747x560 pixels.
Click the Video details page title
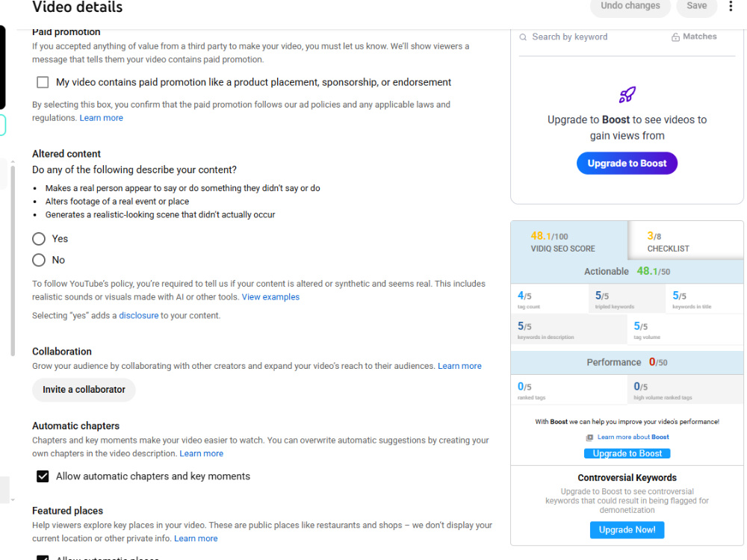click(77, 7)
